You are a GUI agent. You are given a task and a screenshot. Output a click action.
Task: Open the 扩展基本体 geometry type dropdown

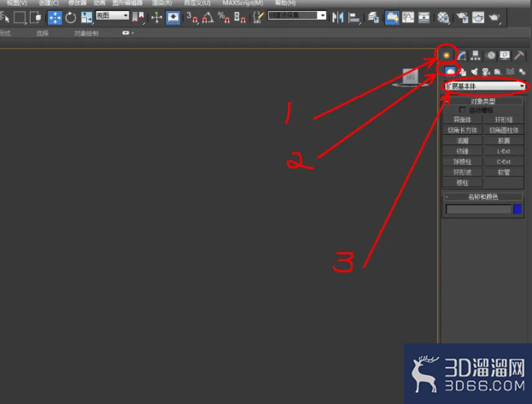pos(485,86)
